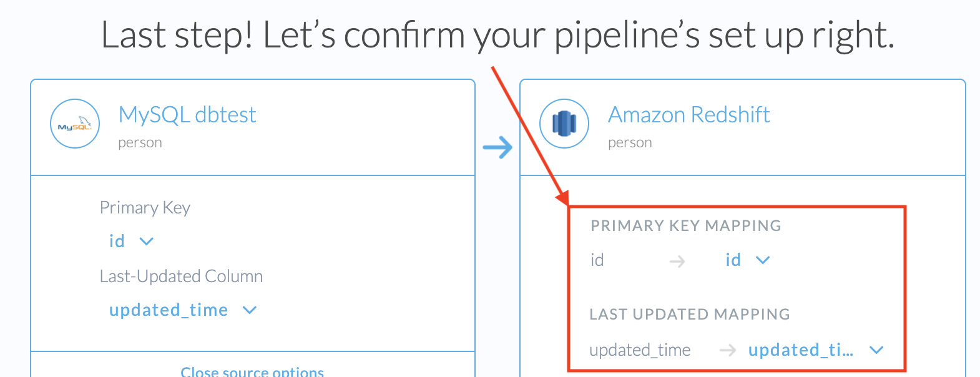Click the Primary Key label
The image size is (980, 377).
145,208
